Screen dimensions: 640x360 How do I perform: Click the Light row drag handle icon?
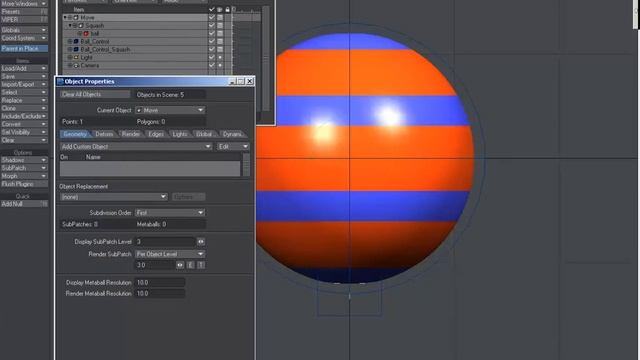click(70, 58)
